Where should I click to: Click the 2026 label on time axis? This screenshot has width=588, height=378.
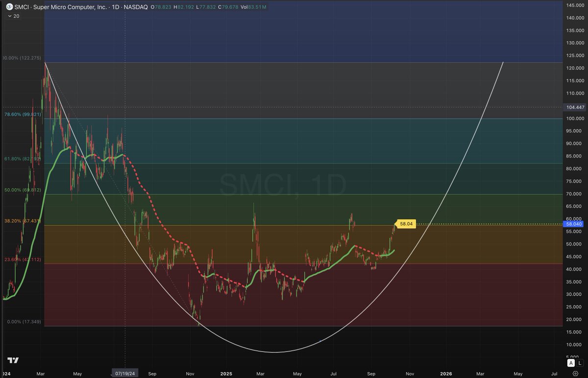pyautogui.click(x=445, y=373)
